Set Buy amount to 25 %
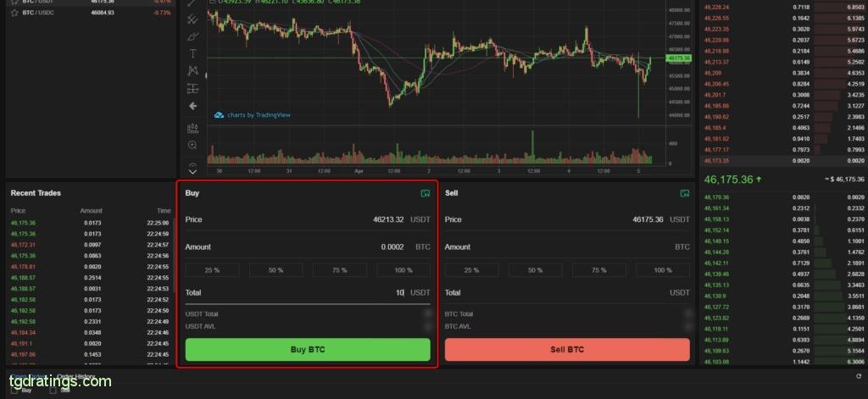 213,270
